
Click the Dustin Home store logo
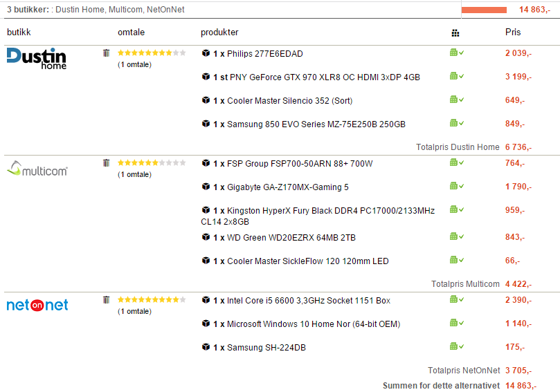click(37, 59)
